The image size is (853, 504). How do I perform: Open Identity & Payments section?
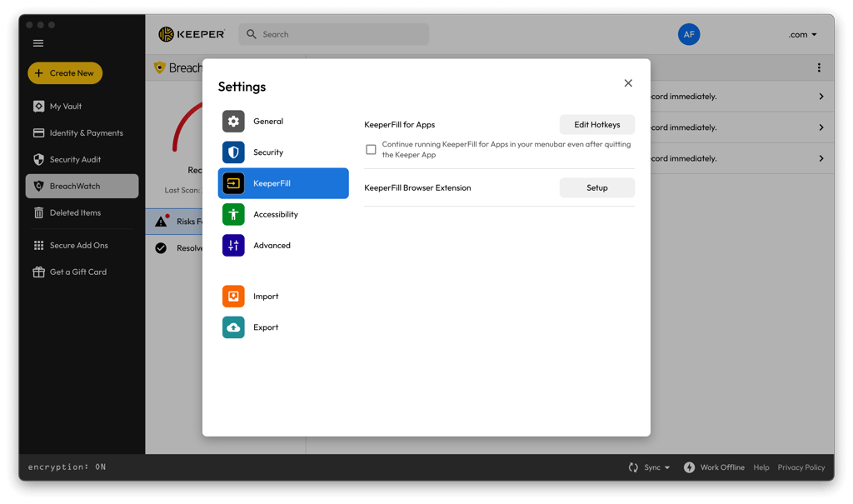(82, 132)
